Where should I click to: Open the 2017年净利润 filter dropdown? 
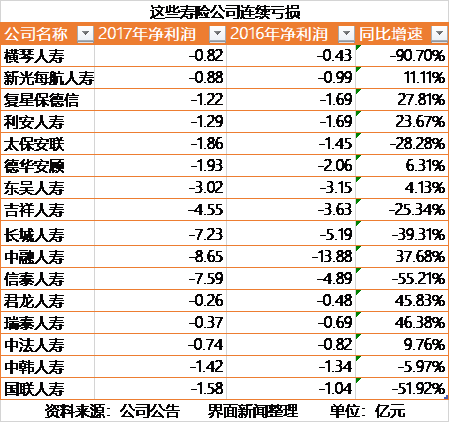coord(217,34)
